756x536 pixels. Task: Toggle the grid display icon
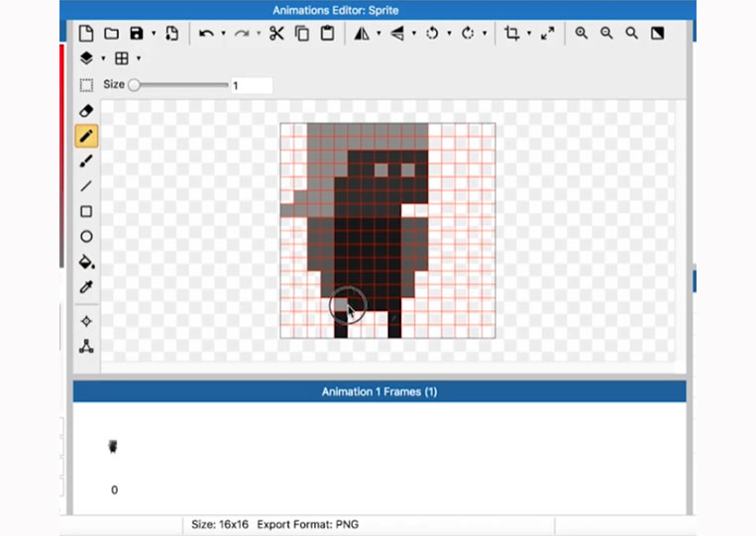click(122, 58)
